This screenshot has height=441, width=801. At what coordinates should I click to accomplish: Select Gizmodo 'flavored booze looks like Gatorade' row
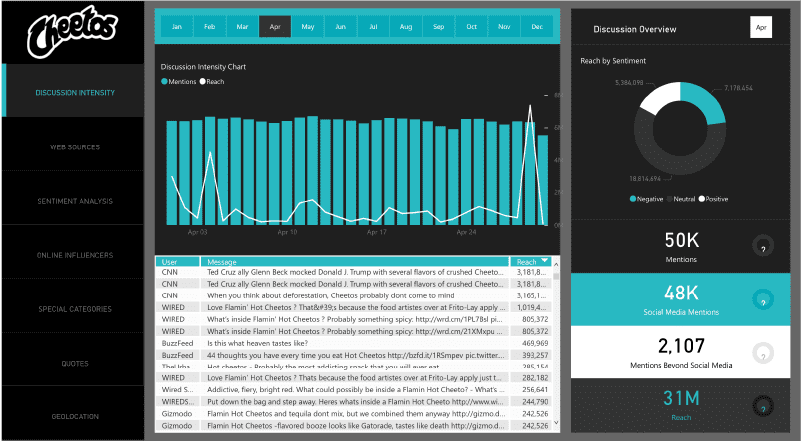point(354,425)
